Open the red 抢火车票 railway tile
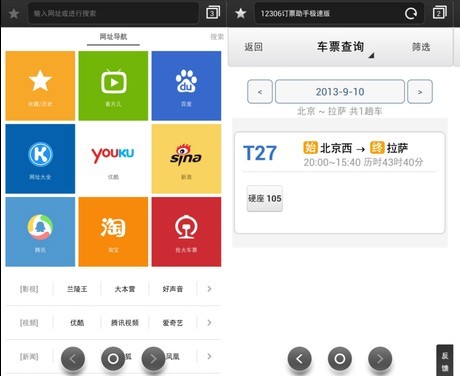Image resolution: width=460 pixels, height=376 pixels. (x=186, y=232)
